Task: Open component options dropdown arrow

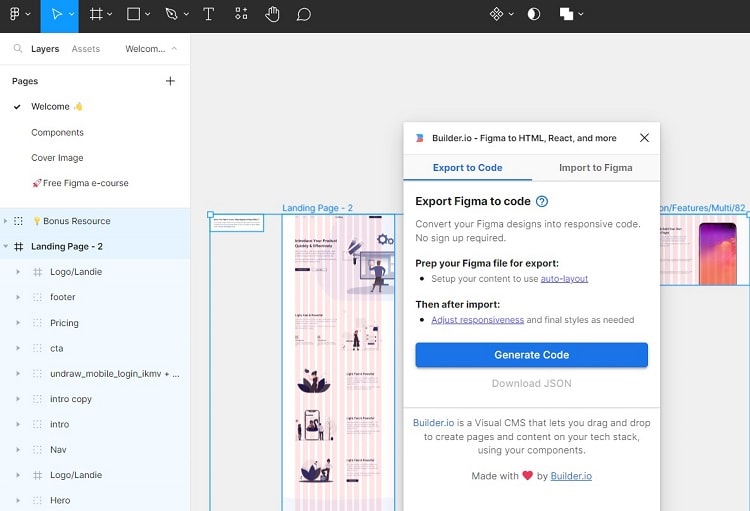Action: (x=511, y=14)
